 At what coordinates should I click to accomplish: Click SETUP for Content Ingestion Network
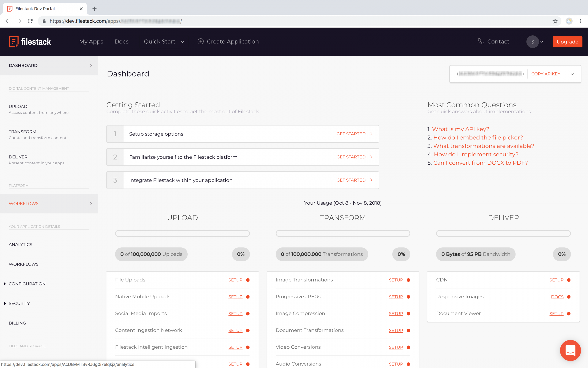click(x=235, y=330)
